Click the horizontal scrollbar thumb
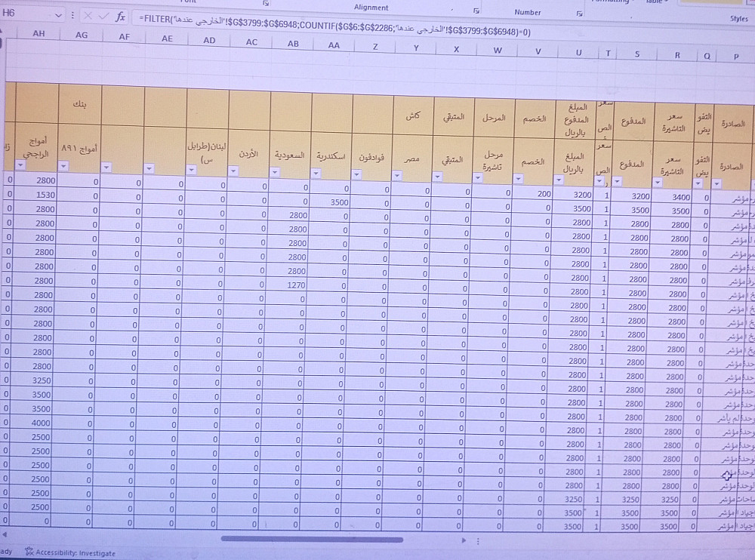This screenshot has height=560, width=755. pyautogui.click(x=312, y=540)
